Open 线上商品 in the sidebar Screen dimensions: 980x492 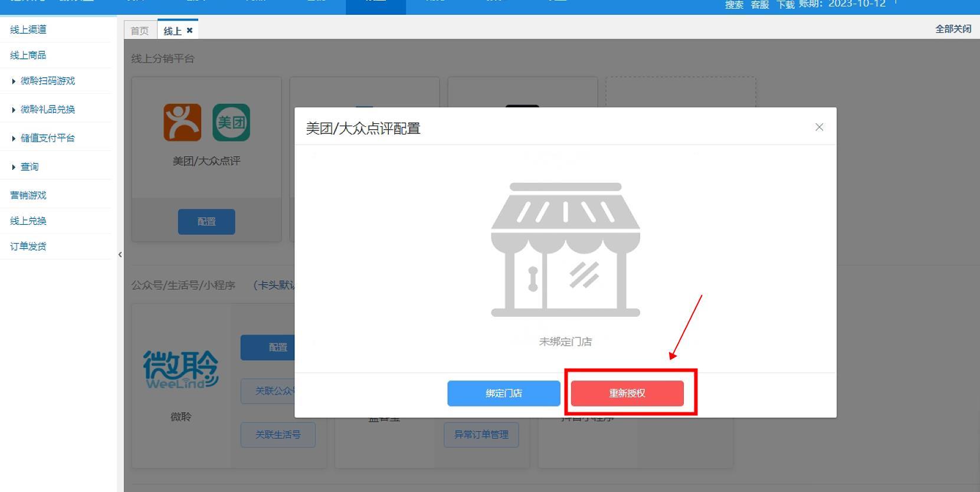pyautogui.click(x=28, y=55)
